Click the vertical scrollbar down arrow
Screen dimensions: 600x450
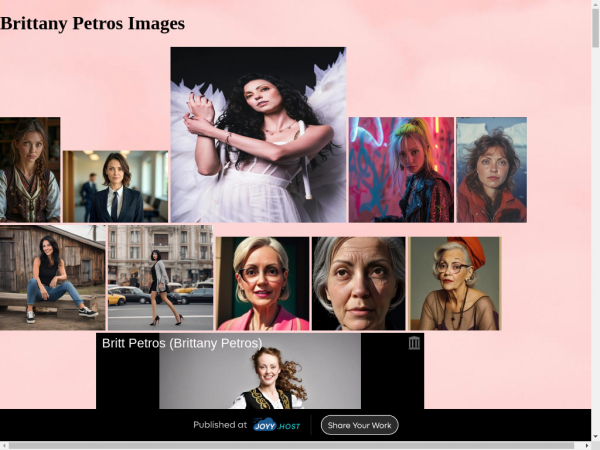(595, 434)
